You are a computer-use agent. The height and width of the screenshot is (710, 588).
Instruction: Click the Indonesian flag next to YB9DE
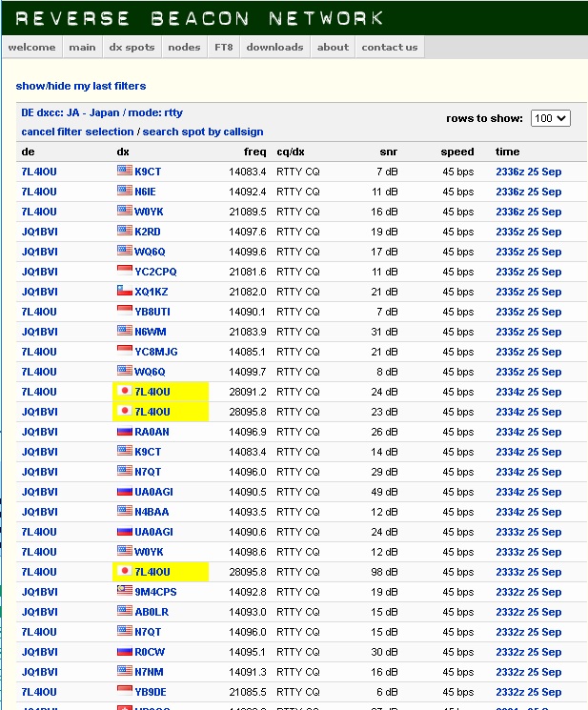(x=125, y=690)
